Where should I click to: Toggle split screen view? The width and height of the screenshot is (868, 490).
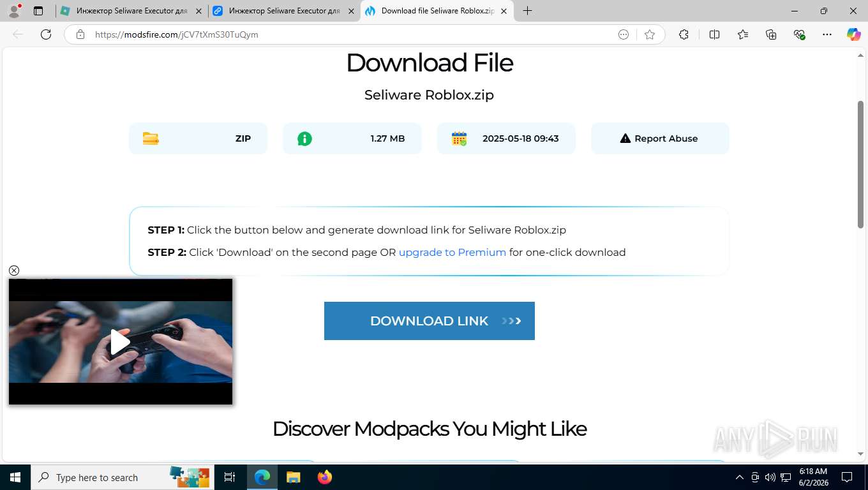click(x=714, y=34)
